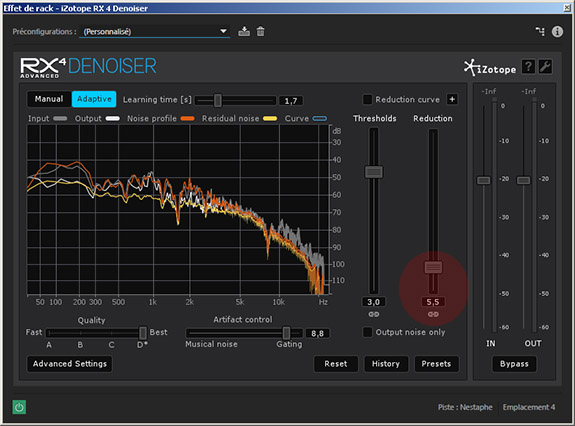
Task: Click the Thresholds slider handle
Action: pos(374,172)
